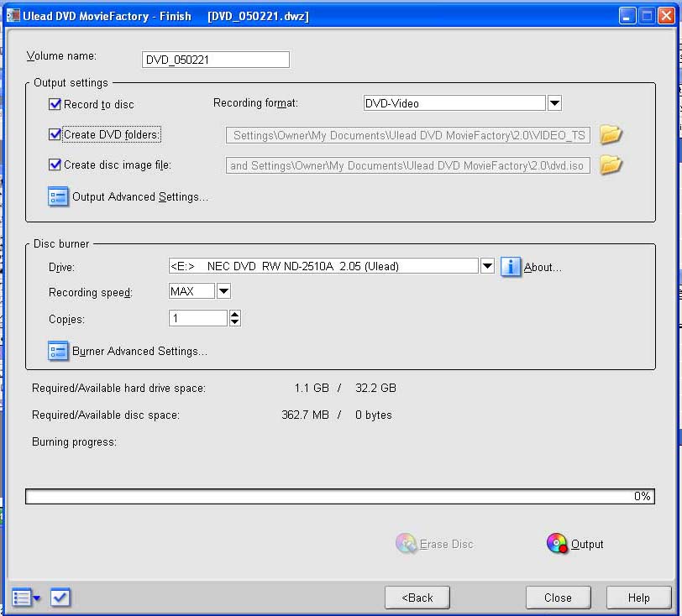Click the 'Burning progress:' label

click(75, 442)
